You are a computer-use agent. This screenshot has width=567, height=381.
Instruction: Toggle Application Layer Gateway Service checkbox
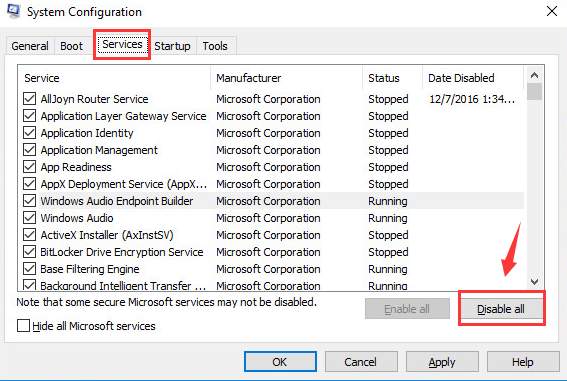click(x=29, y=116)
